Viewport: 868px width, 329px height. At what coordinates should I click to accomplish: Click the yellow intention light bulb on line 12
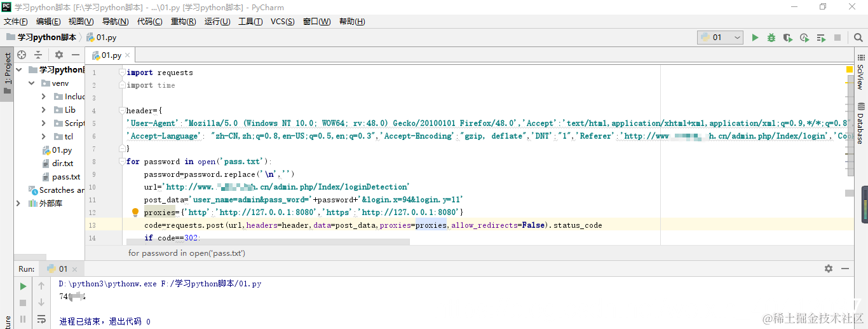pyautogui.click(x=135, y=213)
